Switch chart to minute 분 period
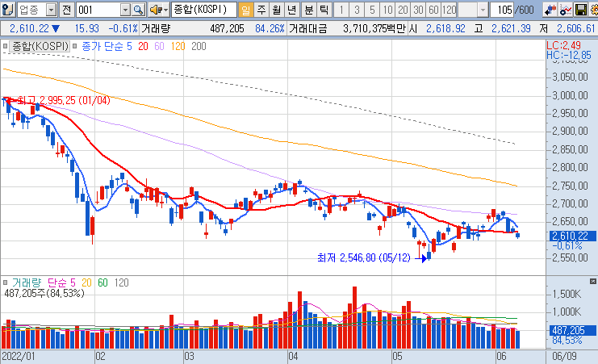The width and height of the screenshot is (598, 364). pyautogui.click(x=308, y=10)
